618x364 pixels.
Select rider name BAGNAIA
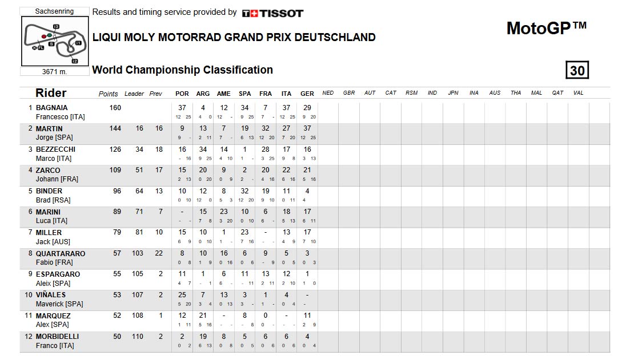51,107
